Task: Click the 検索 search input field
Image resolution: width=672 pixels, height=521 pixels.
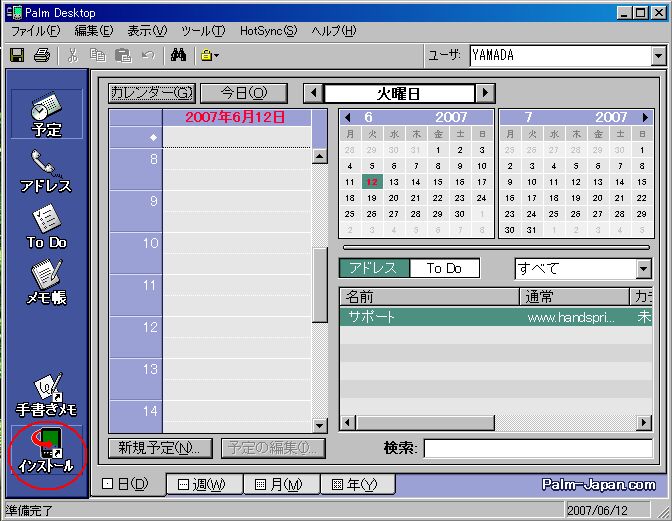Action: pos(538,449)
